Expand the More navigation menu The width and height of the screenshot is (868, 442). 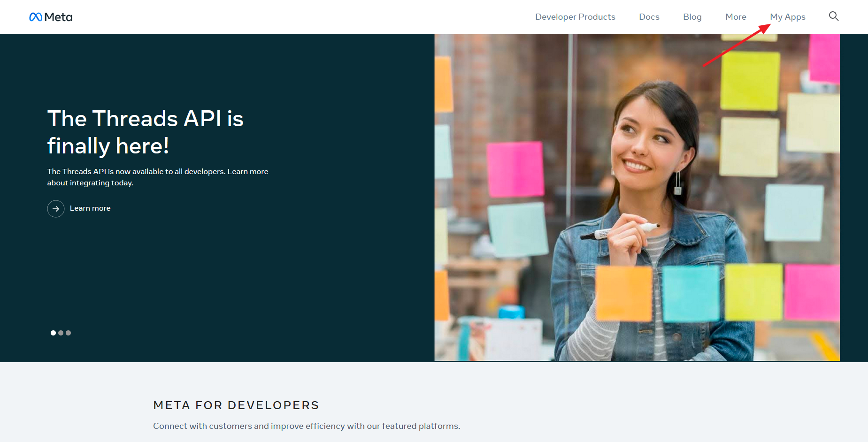(x=736, y=17)
